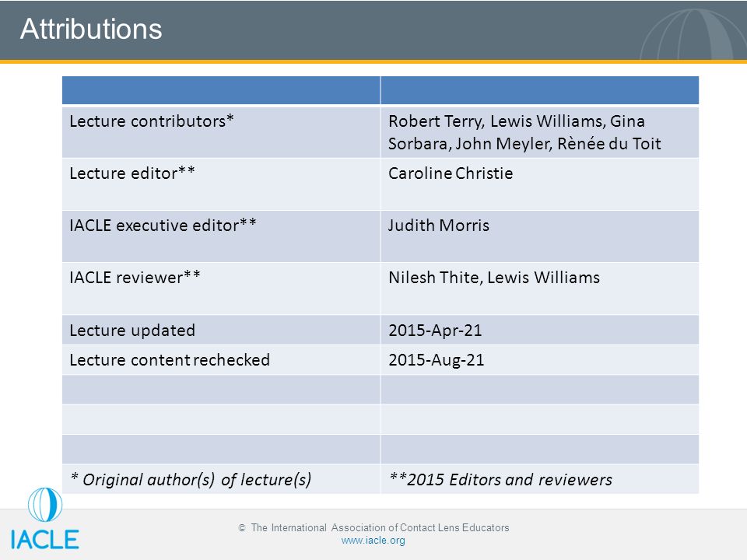
Task: Select the '2015-Apr-21' date cell
Action: tap(540, 330)
